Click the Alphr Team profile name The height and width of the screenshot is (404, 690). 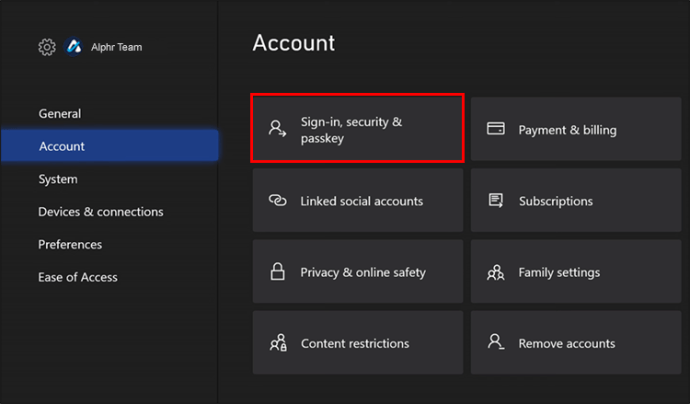(x=114, y=47)
